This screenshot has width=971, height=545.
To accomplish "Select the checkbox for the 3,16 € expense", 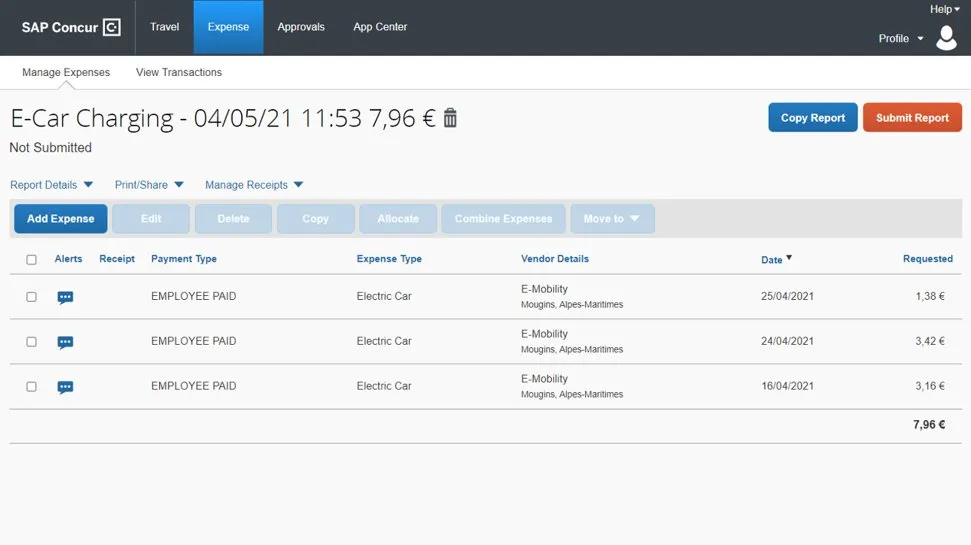I will [x=31, y=386].
